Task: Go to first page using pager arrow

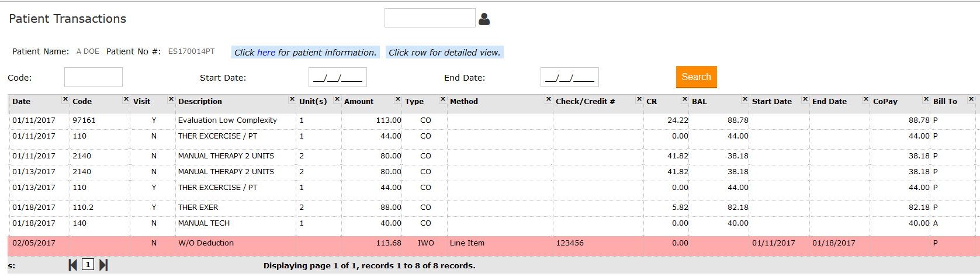Action: 72,265
